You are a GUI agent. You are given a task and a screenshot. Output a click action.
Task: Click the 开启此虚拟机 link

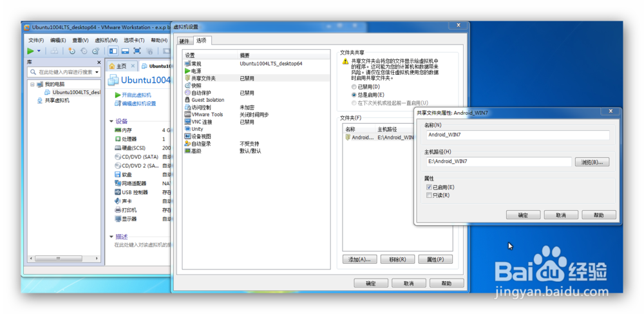(x=133, y=95)
